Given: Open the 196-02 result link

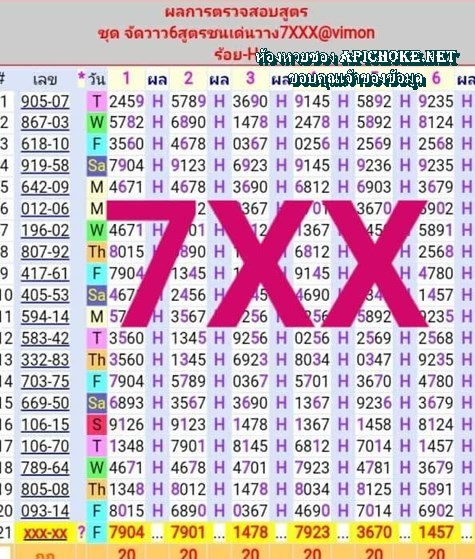Looking at the screenshot, I should pos(45,230).
